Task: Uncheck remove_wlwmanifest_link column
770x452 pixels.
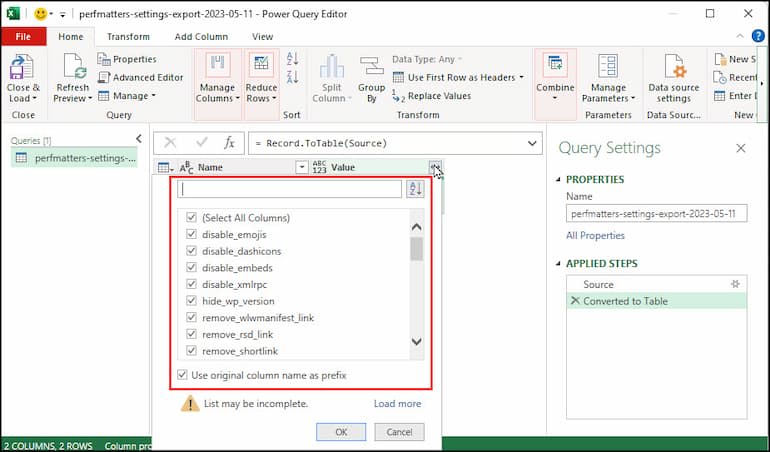Action: [x=192, y=318]
